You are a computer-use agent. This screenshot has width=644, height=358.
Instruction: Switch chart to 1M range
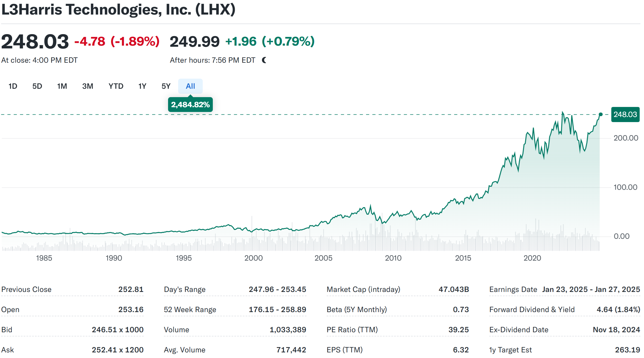click(x=62, y=86)
